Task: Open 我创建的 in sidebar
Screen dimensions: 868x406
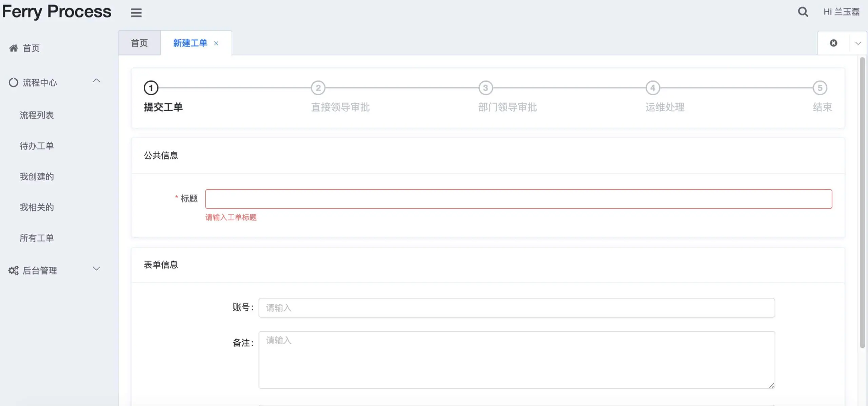Action: pyautogui.click(x=37, y=177)
